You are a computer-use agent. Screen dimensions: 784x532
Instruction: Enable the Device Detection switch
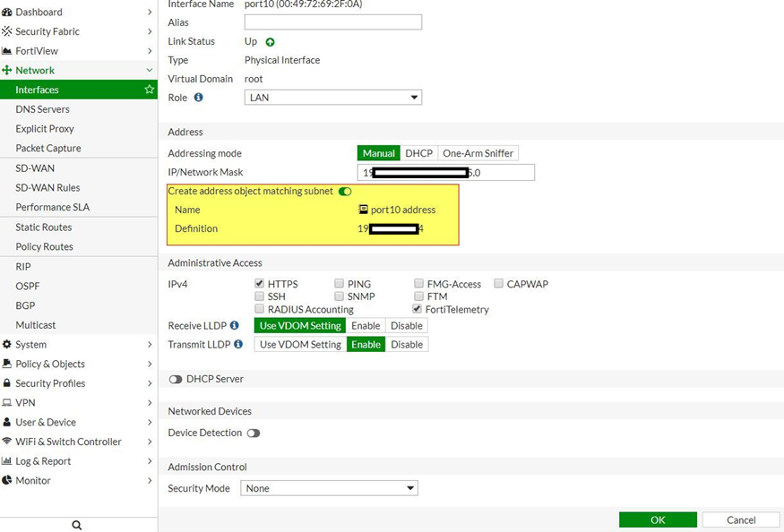pyautogui.click(x=254, y=433)
